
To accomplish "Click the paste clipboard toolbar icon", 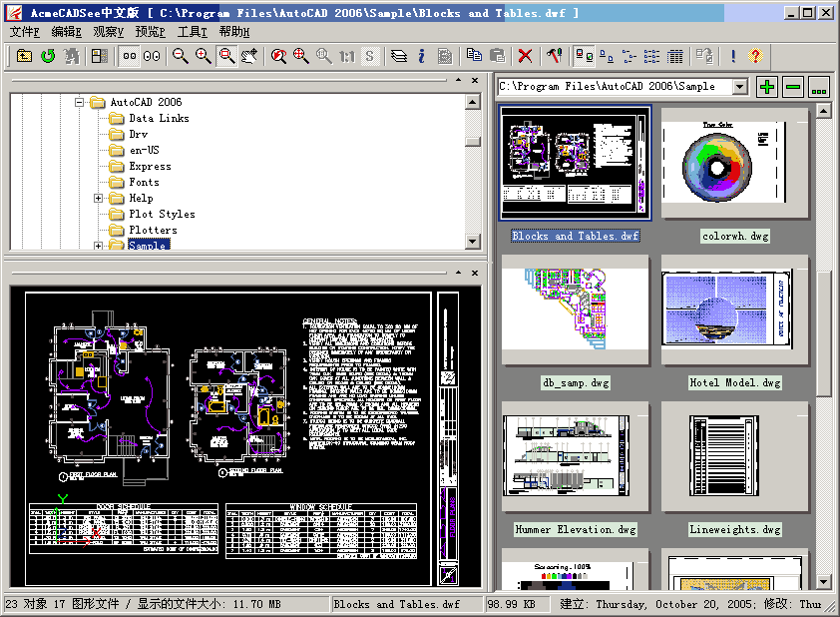I will click(x=497, y=56).
